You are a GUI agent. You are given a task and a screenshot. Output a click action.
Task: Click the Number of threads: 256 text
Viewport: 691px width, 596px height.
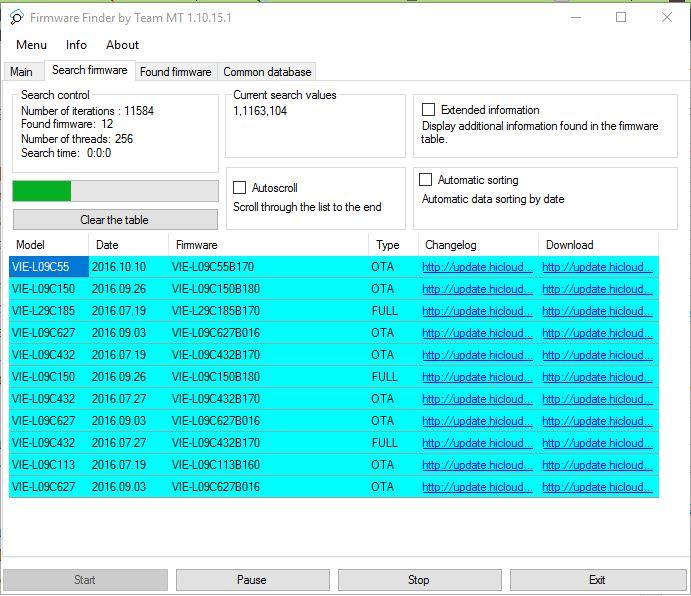point(77,139)
